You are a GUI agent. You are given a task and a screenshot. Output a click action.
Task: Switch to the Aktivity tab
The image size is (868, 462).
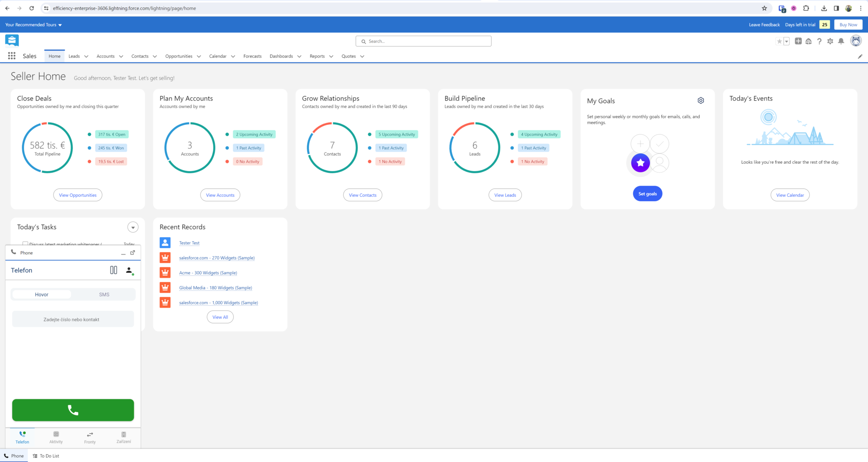point(56,437)
